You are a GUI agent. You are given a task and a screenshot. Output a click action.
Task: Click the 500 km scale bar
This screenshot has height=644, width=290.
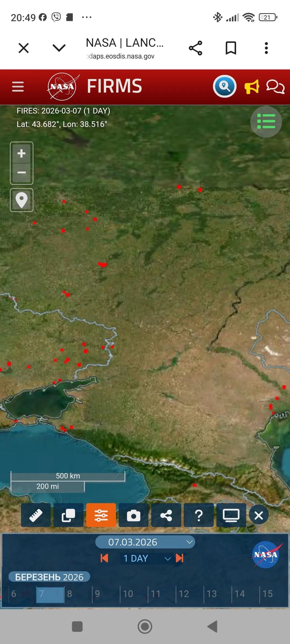click(68, 476)
